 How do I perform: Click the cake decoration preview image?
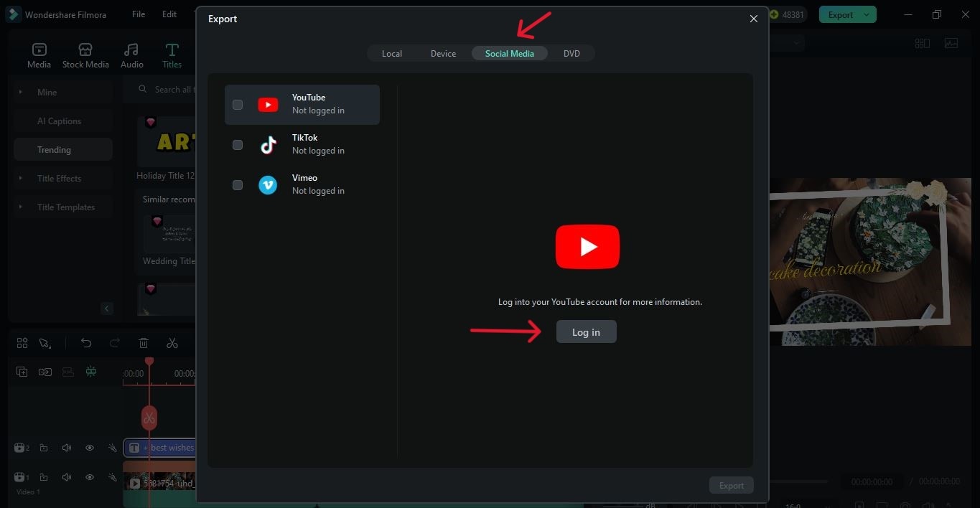coord(870,261)
